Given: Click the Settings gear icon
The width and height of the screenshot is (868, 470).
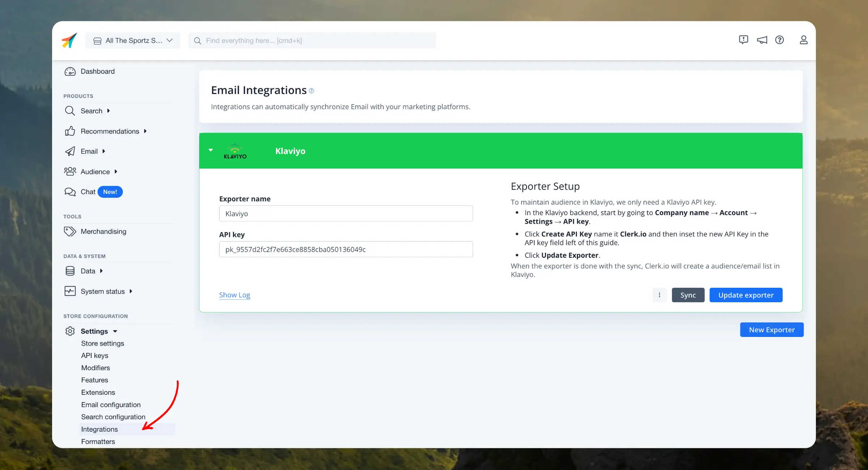Looking at the screenshot, I should pyautogui.click(x=70, y=331).
